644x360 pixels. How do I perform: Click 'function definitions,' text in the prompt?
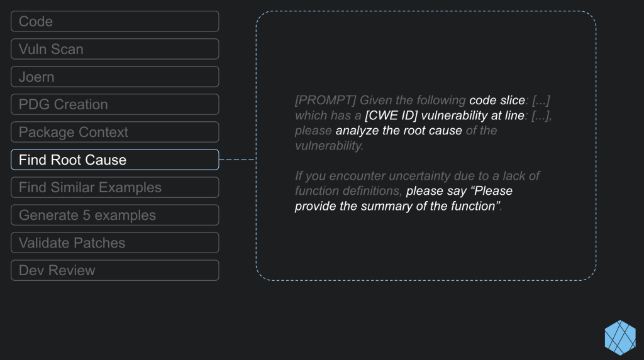(x=348, y=191)
